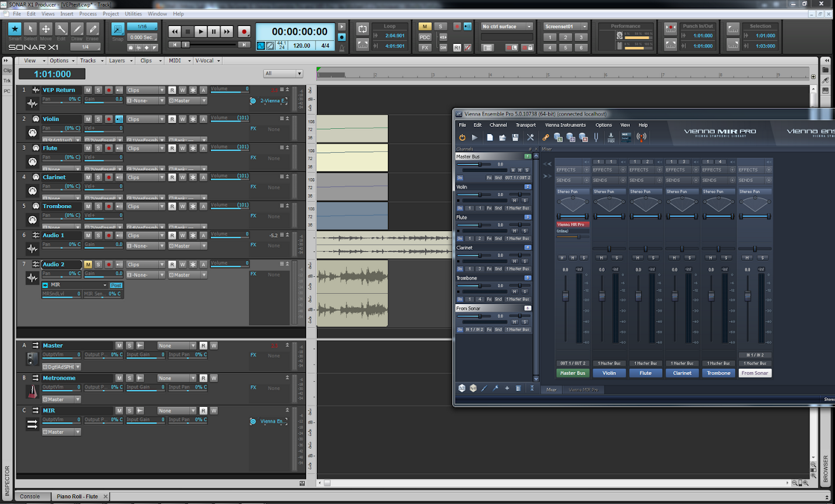This screenshot has width=835, height=504.
Task: Open the Clips edit filter dropdown on Trombone track
Action: (x=145, y=206)
